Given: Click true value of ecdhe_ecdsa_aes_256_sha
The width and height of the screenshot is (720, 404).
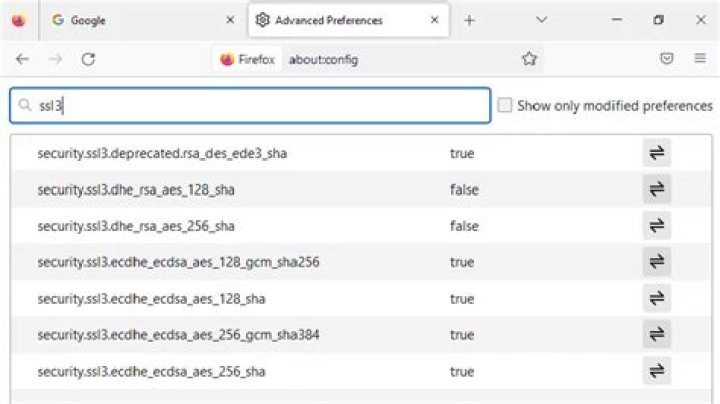Looking at the screenshot, I should [462, 371].
